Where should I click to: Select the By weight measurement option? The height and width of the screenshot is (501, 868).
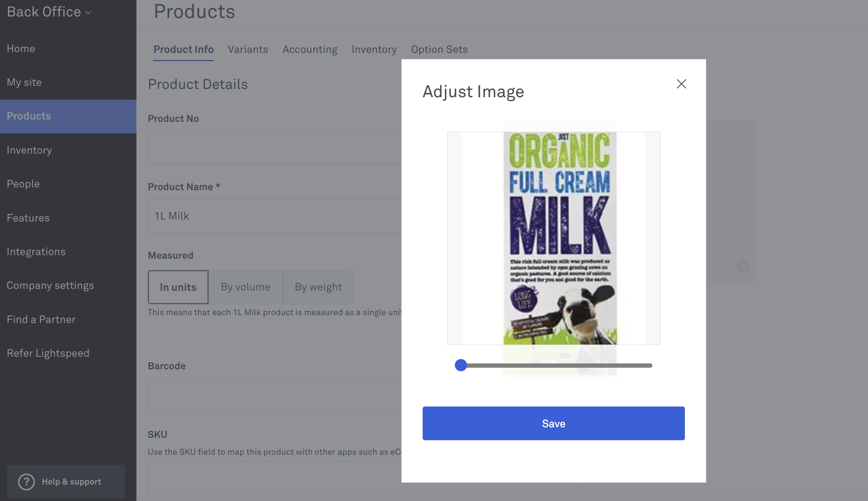coord(318,287)
